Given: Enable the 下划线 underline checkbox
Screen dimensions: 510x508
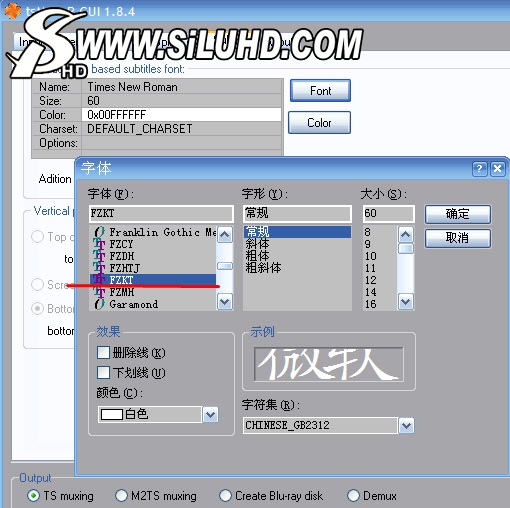Looking at the screenshot, I should [103, 372].
